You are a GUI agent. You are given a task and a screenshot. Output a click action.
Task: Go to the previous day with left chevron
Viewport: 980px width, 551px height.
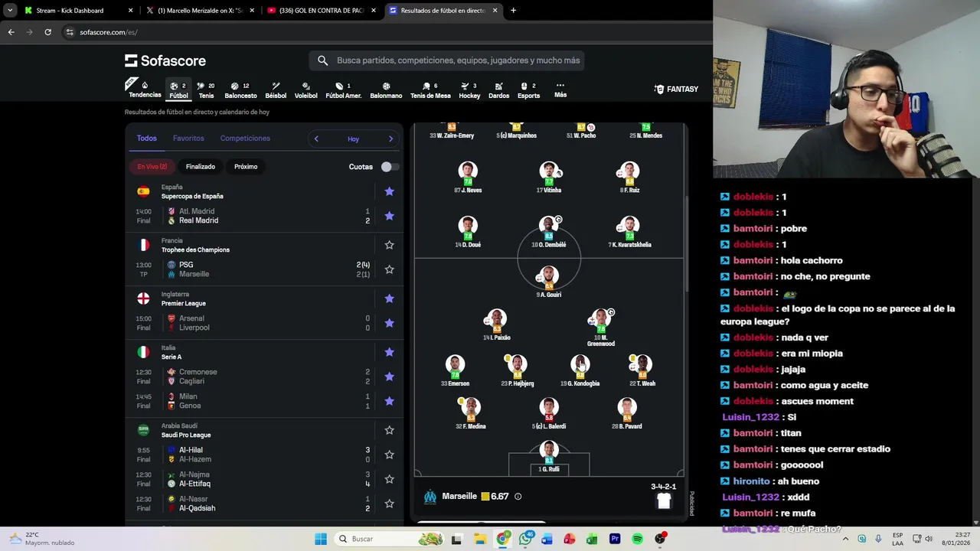tap(316, 139)
